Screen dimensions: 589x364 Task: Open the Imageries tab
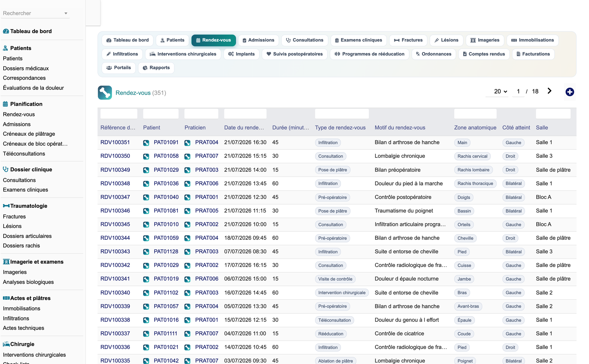(x=485, y=40)
